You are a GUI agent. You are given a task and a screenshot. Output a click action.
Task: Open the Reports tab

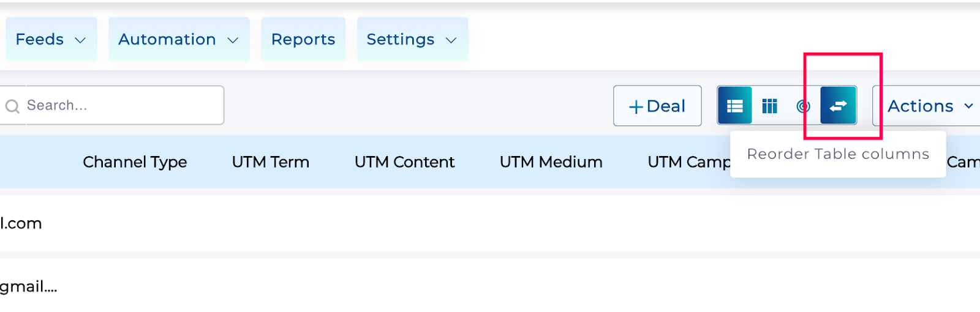[x=303, y=39]
